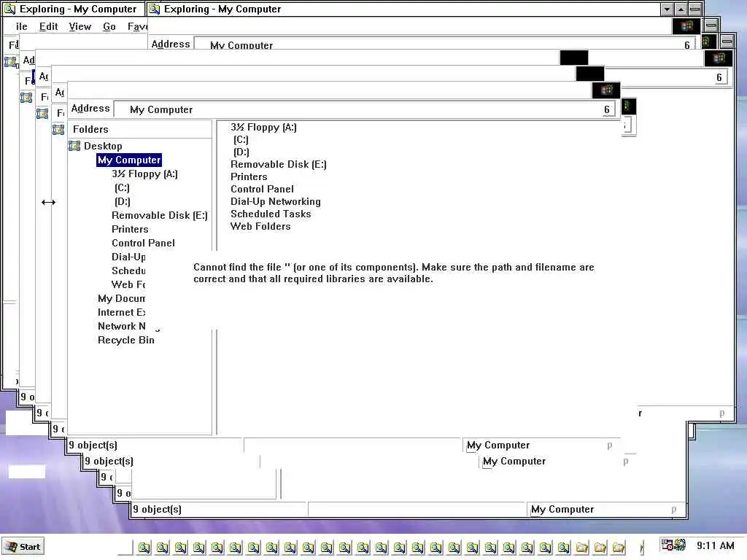Image resolution: width=747 pixels, height=560 pixels.
Task: Select truncated "My Docum" entry in Folders tree
Action: point(121,298)
